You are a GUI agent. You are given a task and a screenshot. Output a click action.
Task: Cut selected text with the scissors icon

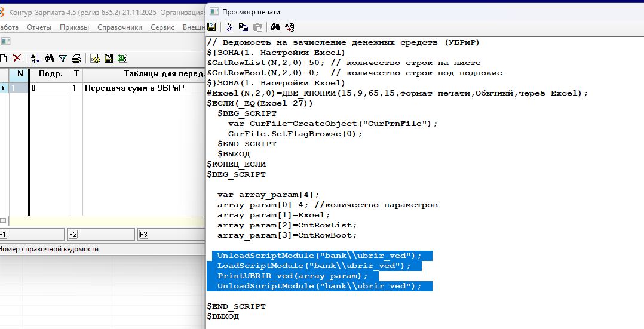pos(229,27)
